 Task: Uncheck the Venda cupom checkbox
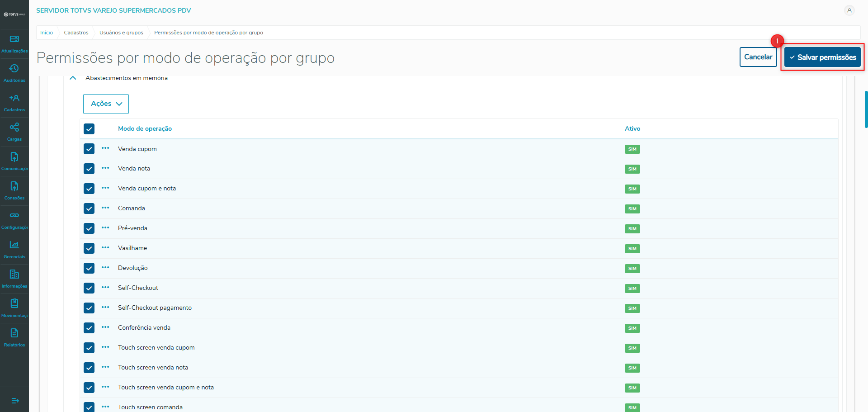click(x=89, y=149)
